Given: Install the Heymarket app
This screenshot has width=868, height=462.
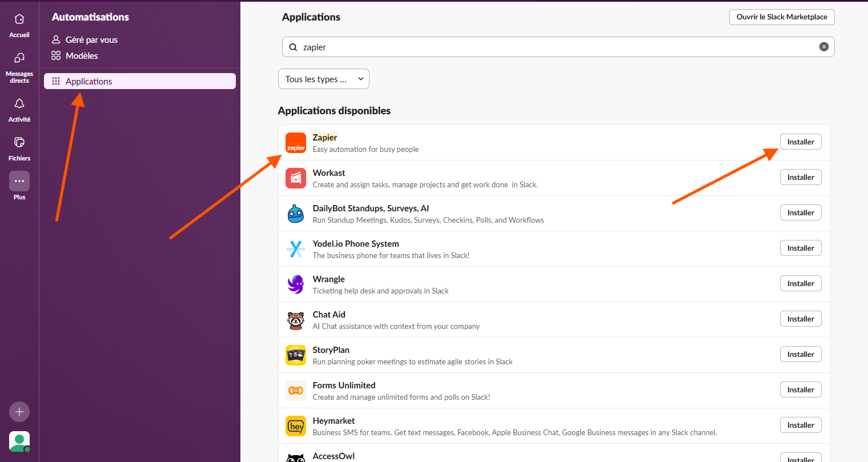Looking at the screenshot, I should (x=801, y=425).
